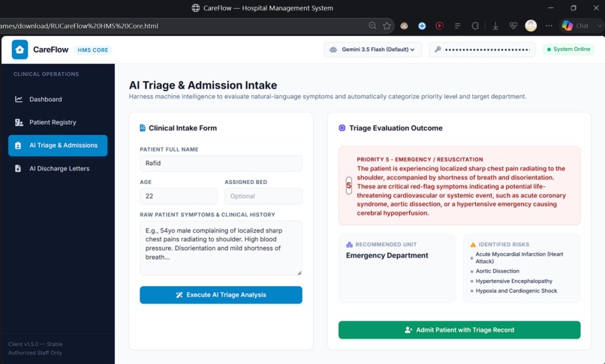
Task: Open Patient Registry in the sidebar
Action: tap(58, 122)
